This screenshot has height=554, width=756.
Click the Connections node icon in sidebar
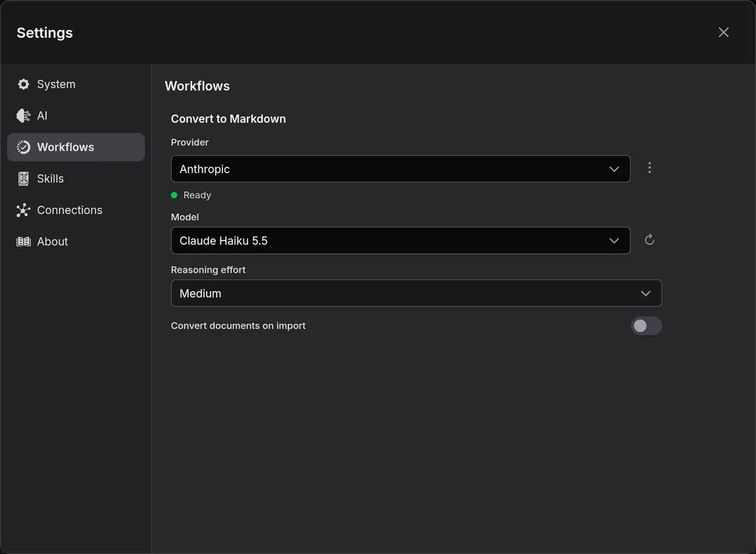(x=23, y=210)
